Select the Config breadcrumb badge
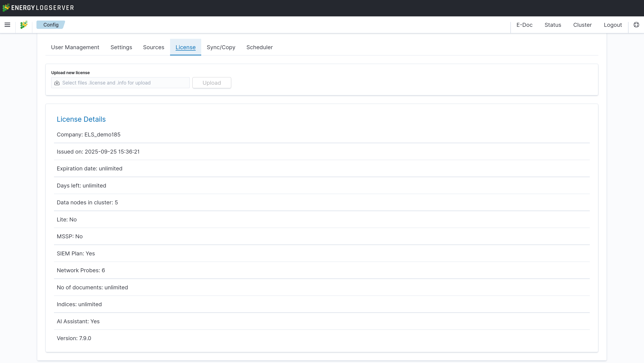 point(51,25)
